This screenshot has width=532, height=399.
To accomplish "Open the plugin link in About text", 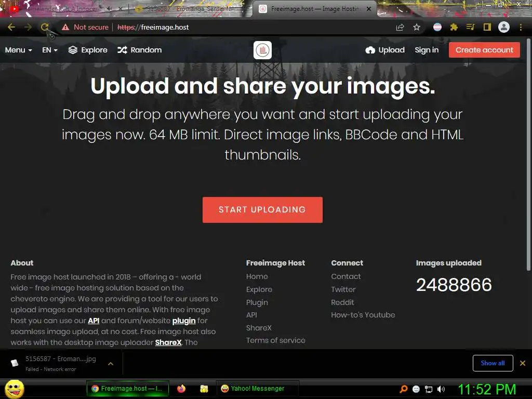I will tap(184, 321).
